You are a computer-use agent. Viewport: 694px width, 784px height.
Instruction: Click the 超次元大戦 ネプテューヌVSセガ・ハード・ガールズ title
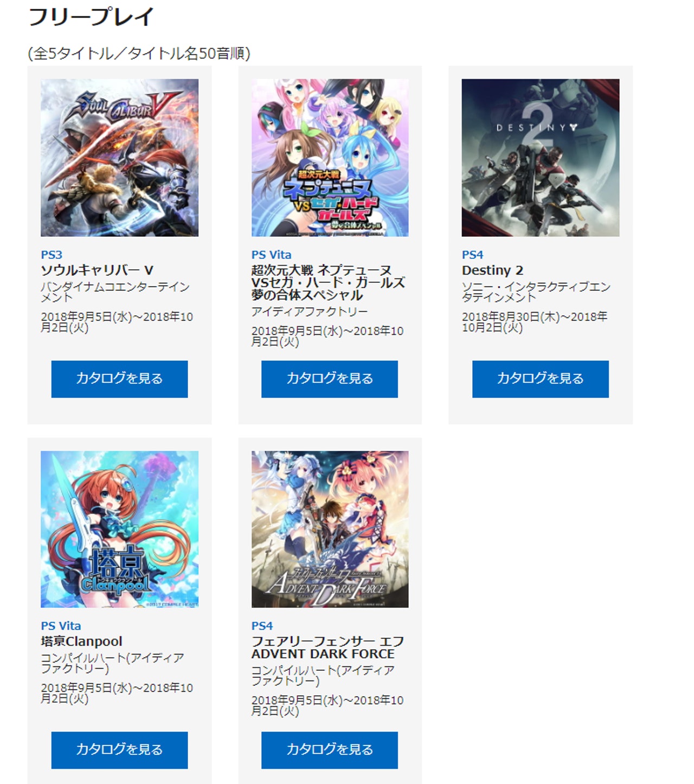coord(328,282)
